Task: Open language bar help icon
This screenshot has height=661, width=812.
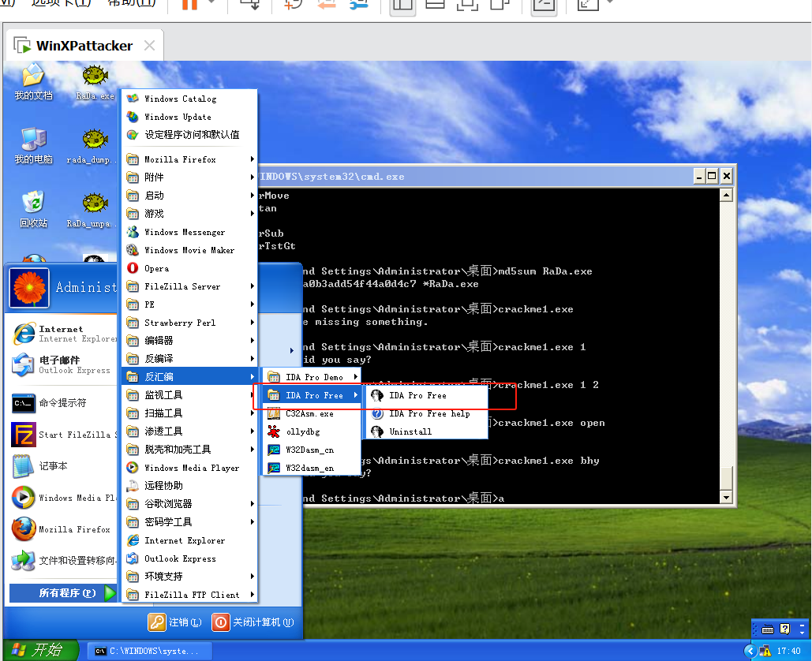Action: (785, 629)
